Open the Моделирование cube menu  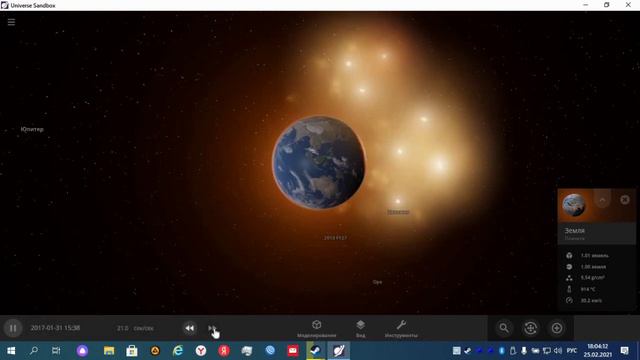[317, 329]
